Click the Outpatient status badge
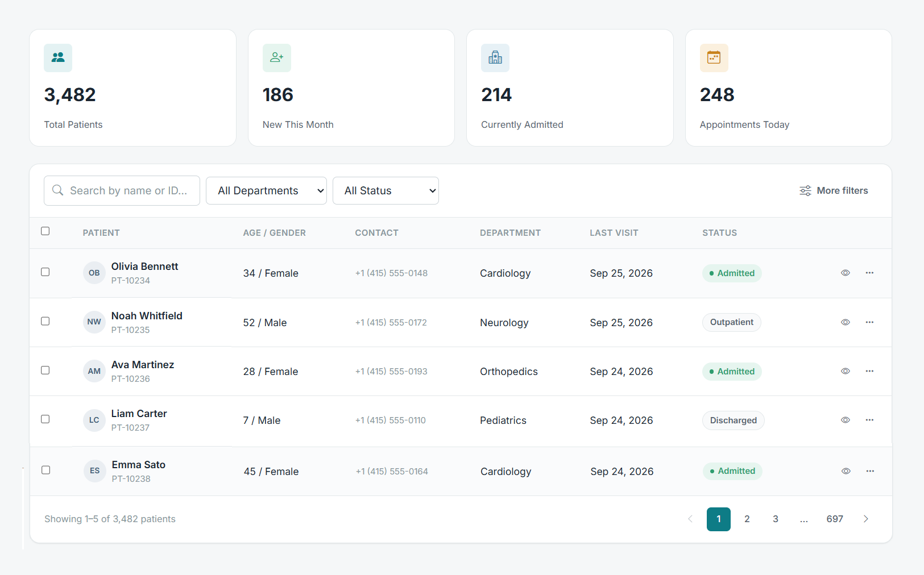924x575 pixels. coord(732,322)
